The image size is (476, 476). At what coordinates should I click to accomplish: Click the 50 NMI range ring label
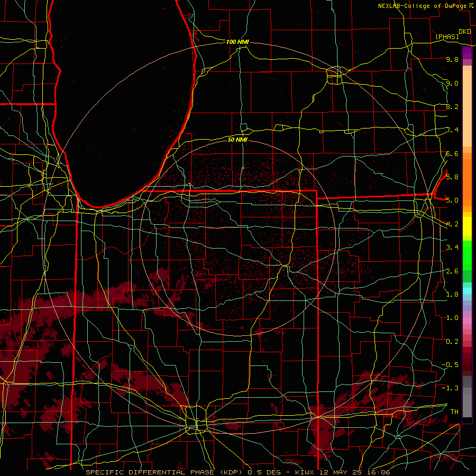coord(237,140)
